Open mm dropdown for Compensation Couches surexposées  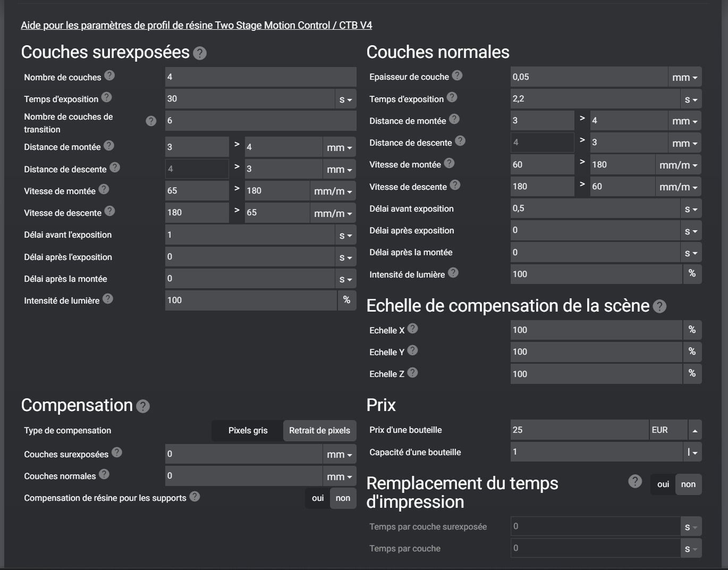tap(340, 455)
